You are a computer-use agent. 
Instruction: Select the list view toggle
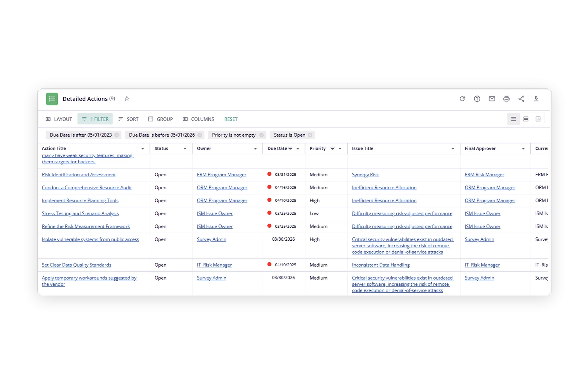point(513,119)
